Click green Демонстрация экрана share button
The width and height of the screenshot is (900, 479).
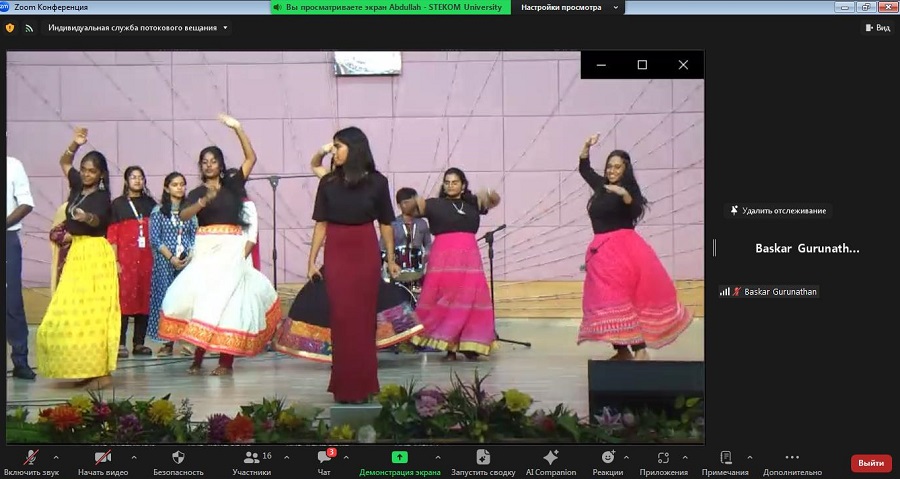[x=399, y=457]
